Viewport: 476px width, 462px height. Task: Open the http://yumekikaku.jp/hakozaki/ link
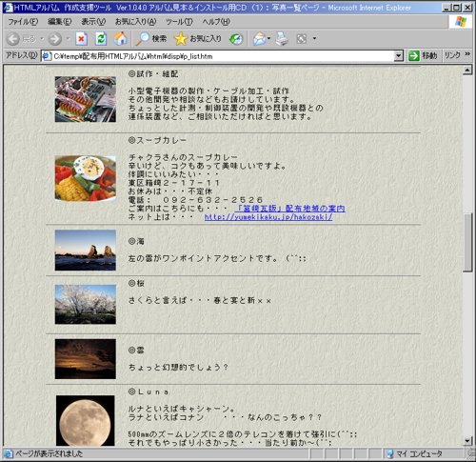point(268,217)
